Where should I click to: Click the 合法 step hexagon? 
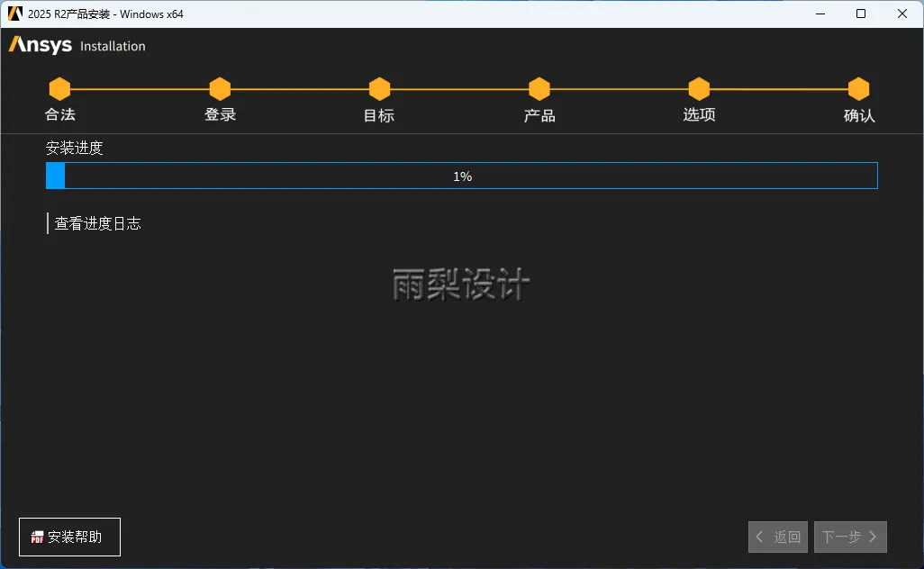pos(59,89)
